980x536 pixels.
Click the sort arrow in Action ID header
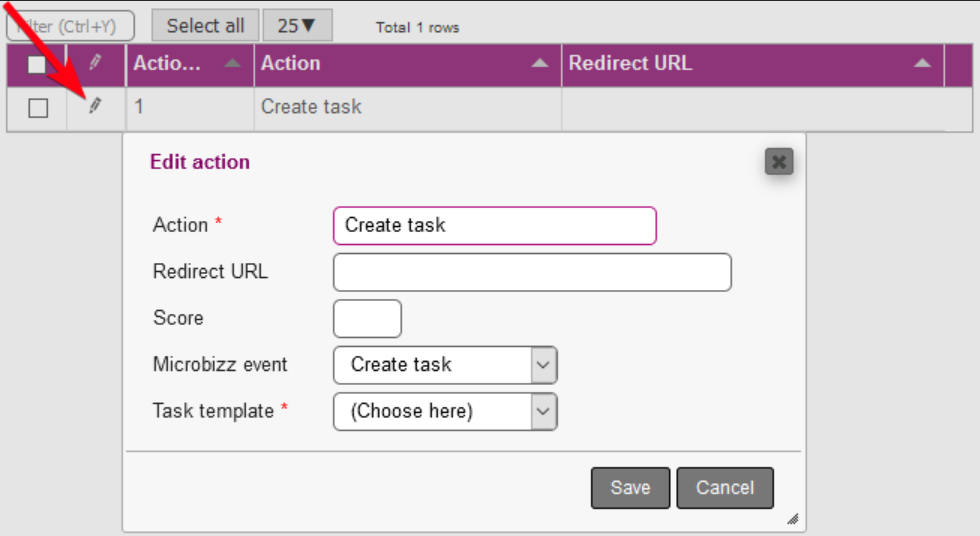point(233,64)
